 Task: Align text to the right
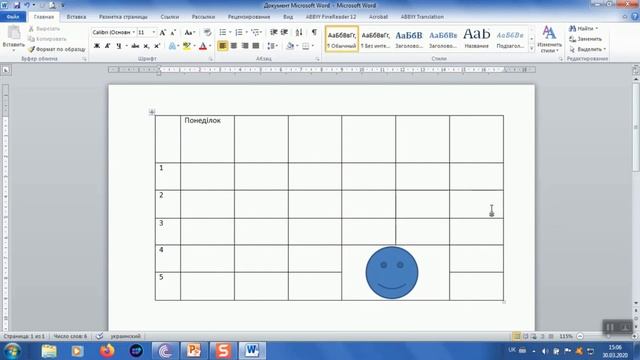pos(244,46)
